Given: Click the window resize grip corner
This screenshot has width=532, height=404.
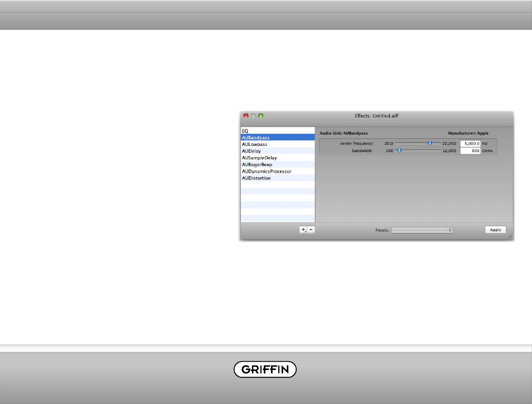Looking at the screenshot, I should [x=510, y=237].
